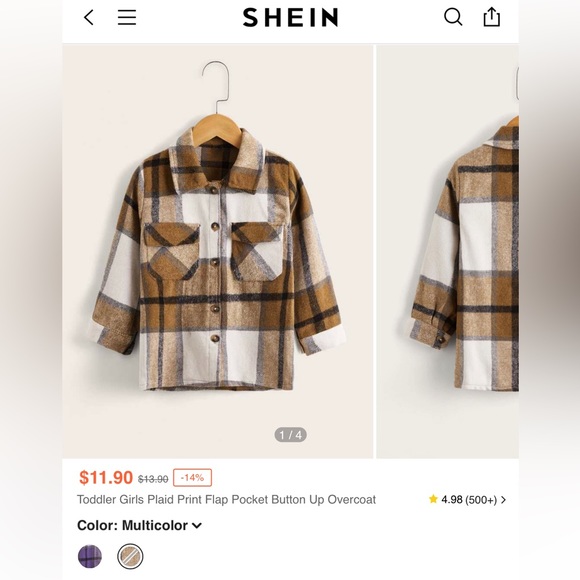Click the 1 / 4 image counter
The width and height of the screenshot is (580, 580).
tap(290, 435)
